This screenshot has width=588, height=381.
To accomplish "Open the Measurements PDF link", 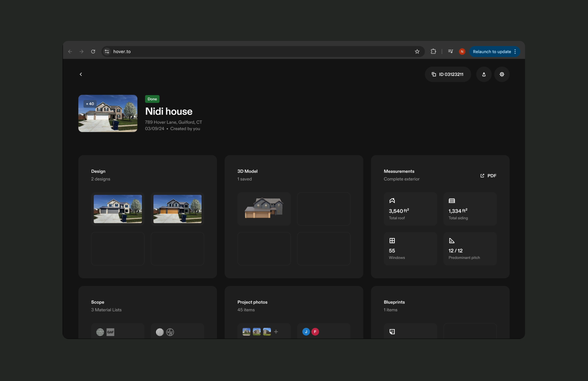I will pyautogui.click(x=488, y=176).
